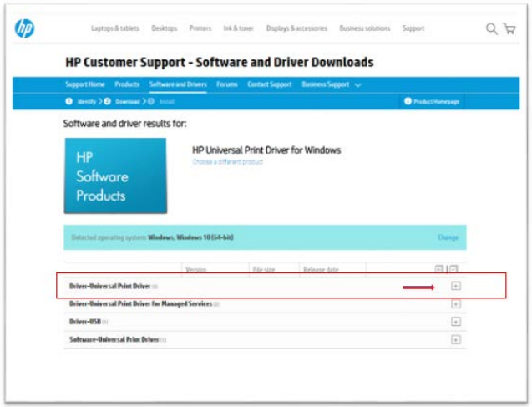The image size is (532, 407).
Task: Open Desktops menu
Action: coord(165,28)
